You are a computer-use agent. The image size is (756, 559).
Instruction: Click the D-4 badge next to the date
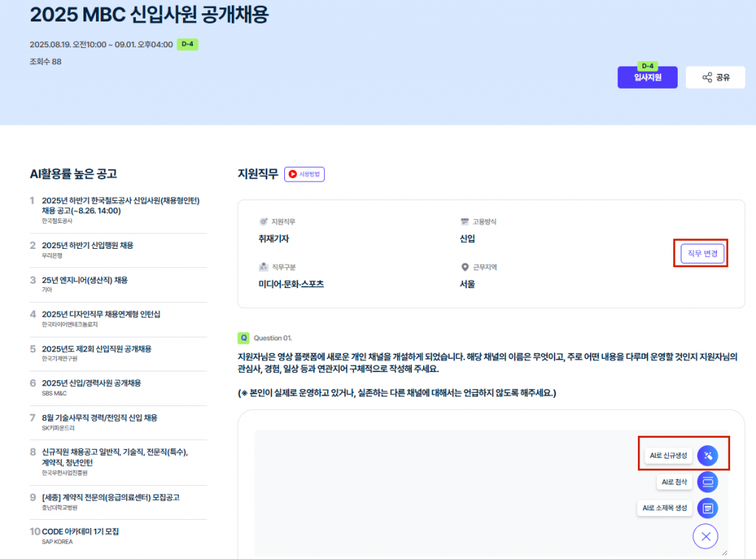pos(188,44)
